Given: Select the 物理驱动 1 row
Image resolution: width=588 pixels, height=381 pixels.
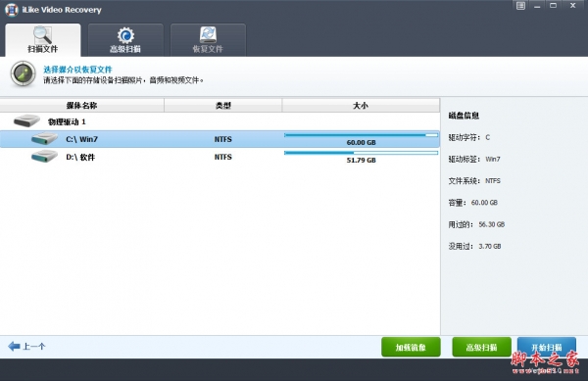Looking at the screenshot, I should [x=220, y=121].
